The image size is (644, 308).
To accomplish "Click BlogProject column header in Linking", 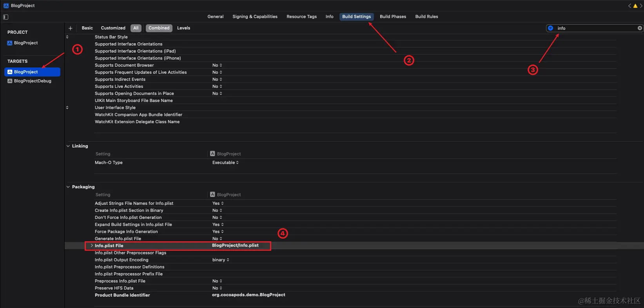I will (x=225, y=154).
